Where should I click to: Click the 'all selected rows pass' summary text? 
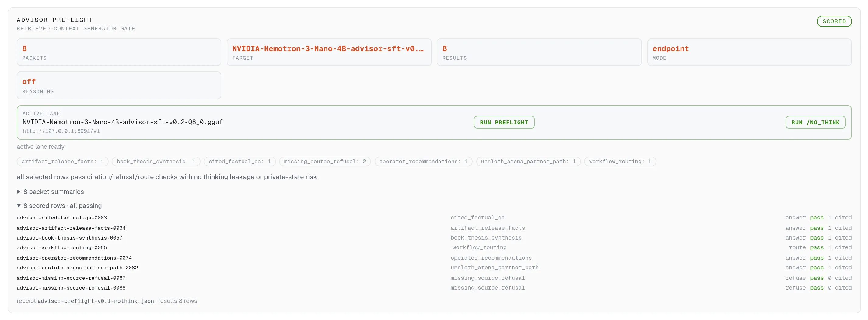(167, 177)
